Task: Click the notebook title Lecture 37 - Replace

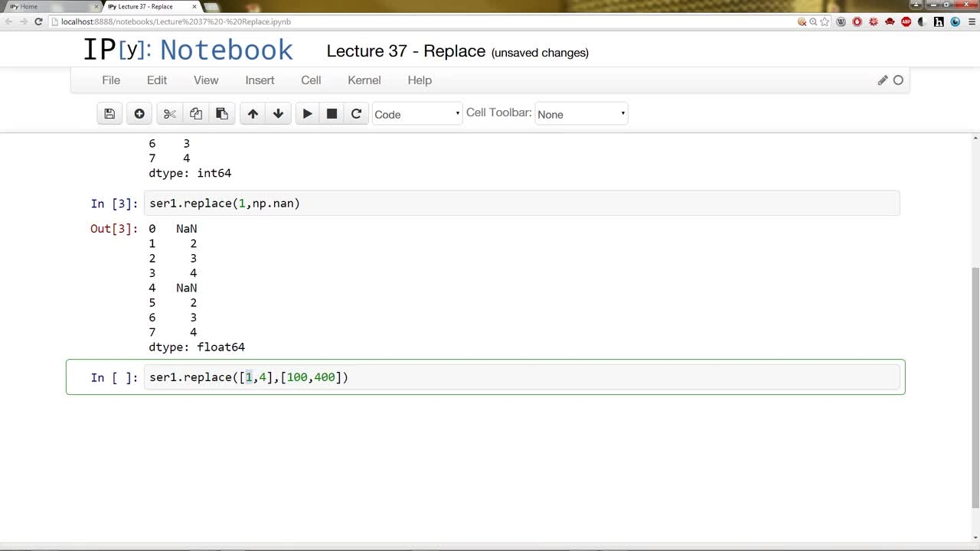Action: (x=406, y=51)
